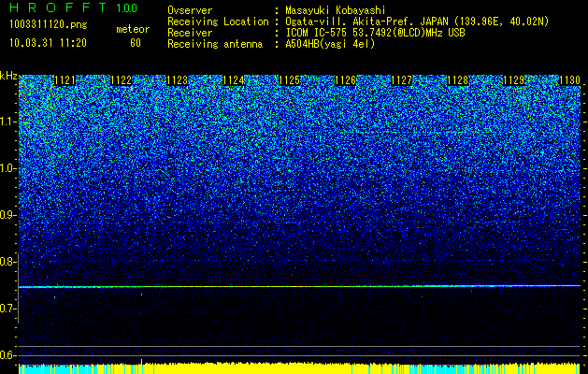The height and width of the screenshot is (374, 588).
Task: Click the kHz axis unit label
Action: point(8,76)
